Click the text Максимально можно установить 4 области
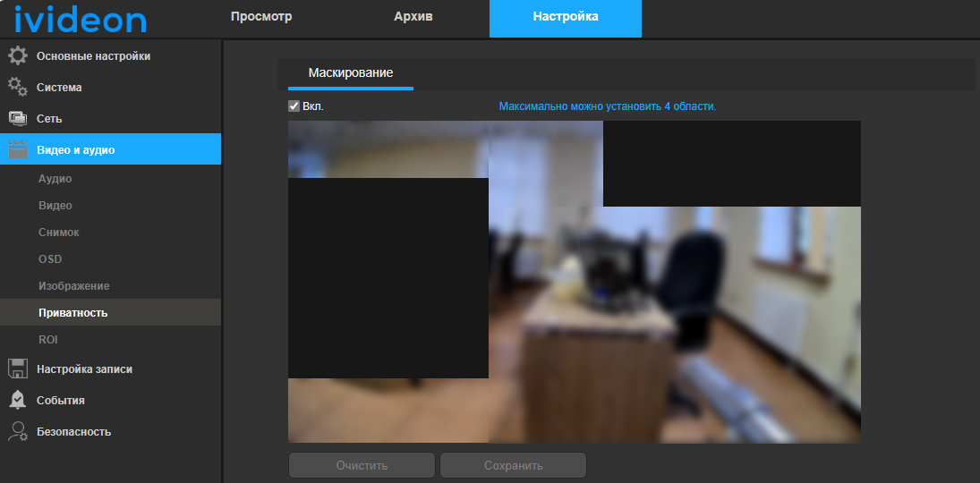Screen dimensions: 980x483 (x=608, y=106)
